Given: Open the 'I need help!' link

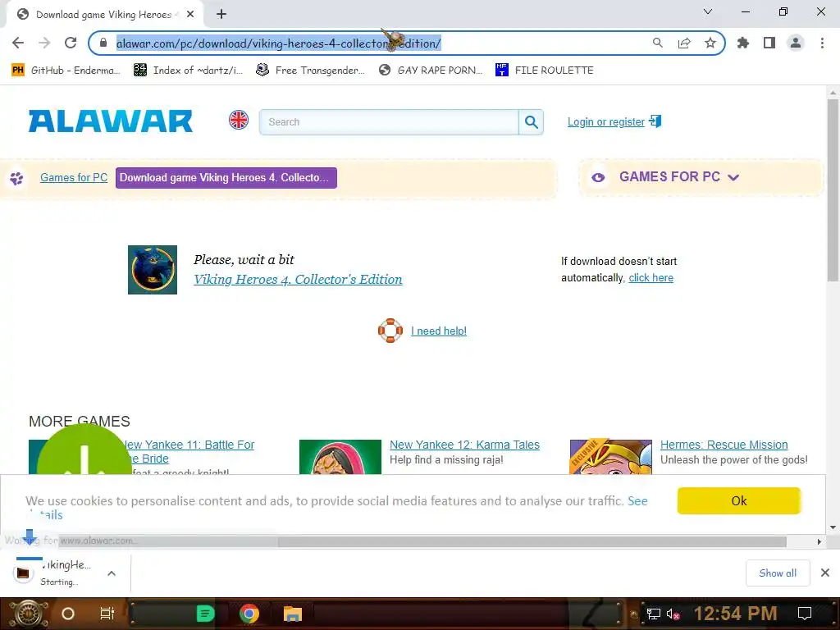Looking at the screenshot, I should click(439, 331).
